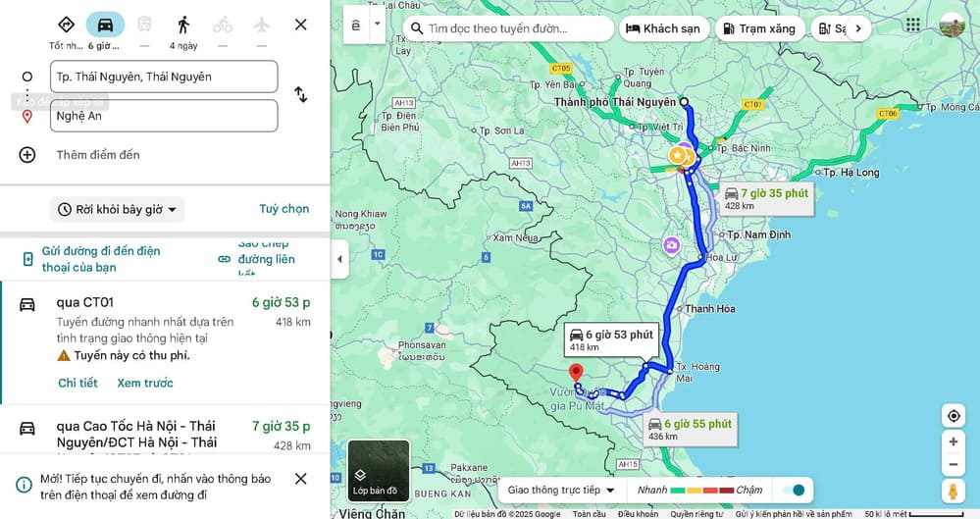The width and height of the screenshot is (980, 519).
Task: Open Xem trước route preview
Action: (x=145, y=383)
